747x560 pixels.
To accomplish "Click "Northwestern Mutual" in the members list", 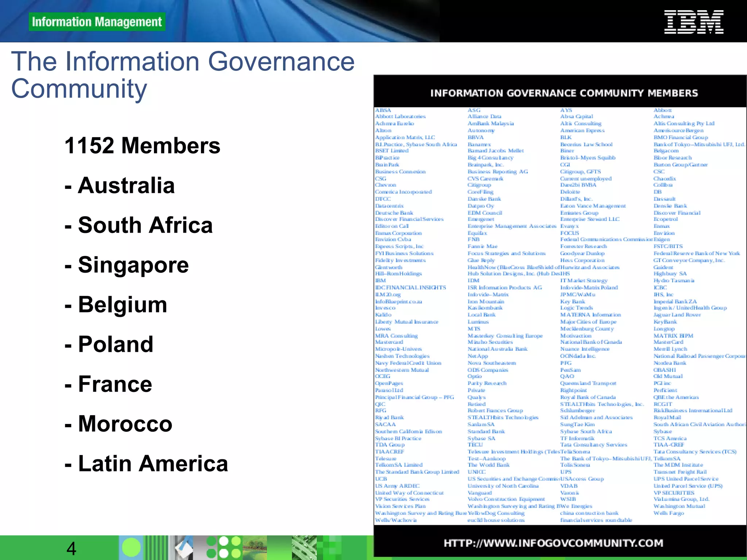I will click(x=402, y=370).
